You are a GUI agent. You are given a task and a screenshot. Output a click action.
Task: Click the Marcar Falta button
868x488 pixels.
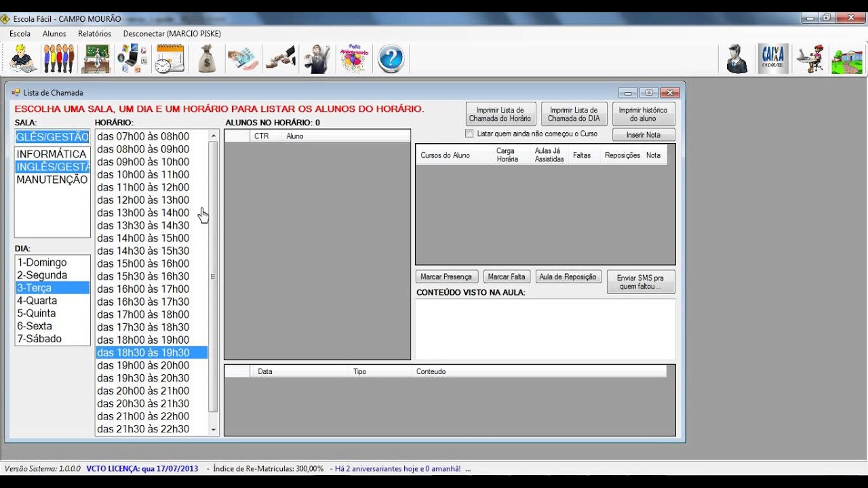(x=507, y=277)
